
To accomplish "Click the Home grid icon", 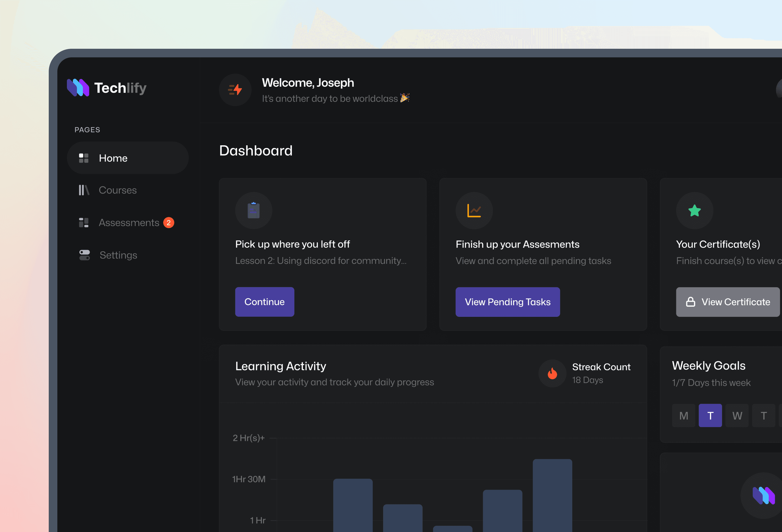I will coord(83,158).
